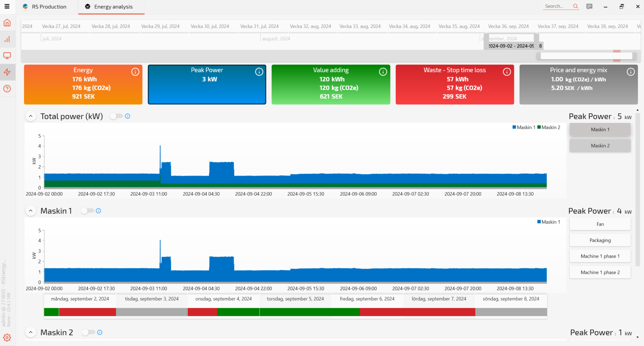Image resolution: width=644 pixels, height=346 pixels.
Task: Click the Machine 1 phase 2 button
Action: 600,272
